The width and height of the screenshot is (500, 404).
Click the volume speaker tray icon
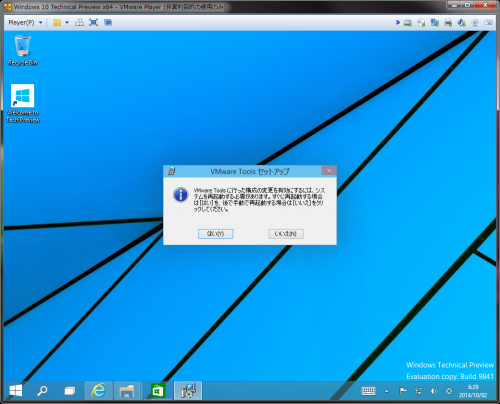(434, 391)
